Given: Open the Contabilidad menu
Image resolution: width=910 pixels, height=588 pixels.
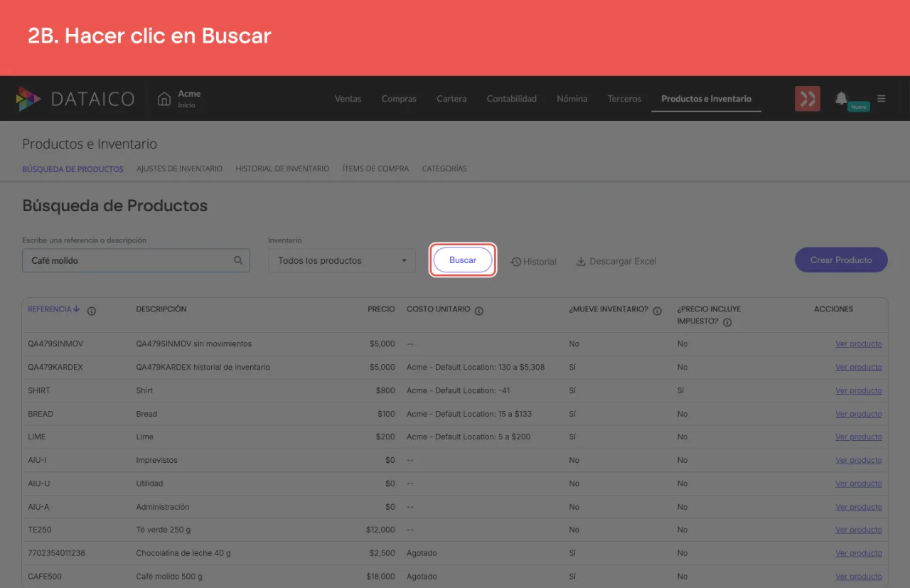Looking at the screenshot, I should [x=512, y=99].
